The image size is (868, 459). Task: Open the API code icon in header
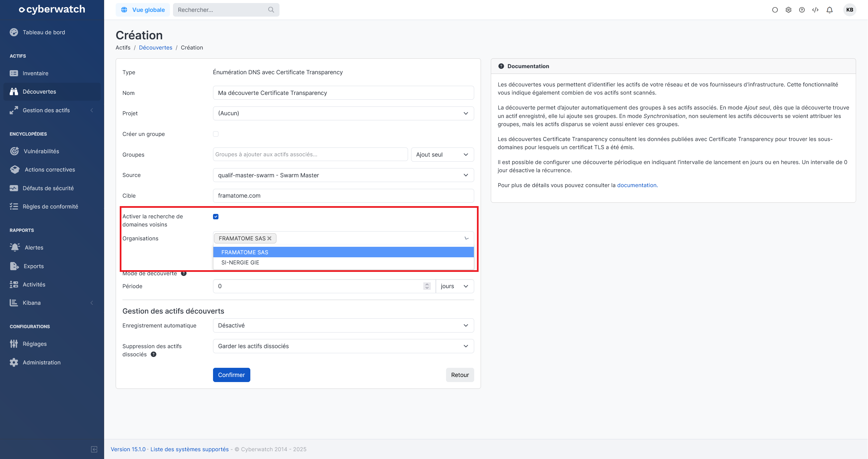(x=815, y=10)
